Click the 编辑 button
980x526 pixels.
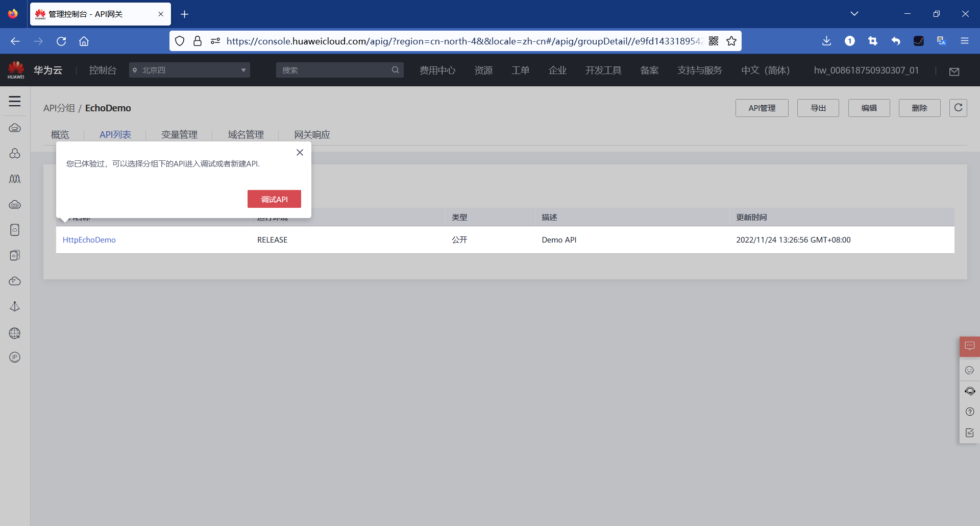[x=869, y=108]
